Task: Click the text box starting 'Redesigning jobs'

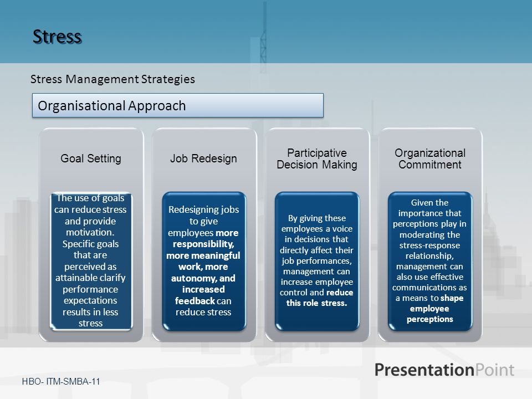Action: [204, 261]
